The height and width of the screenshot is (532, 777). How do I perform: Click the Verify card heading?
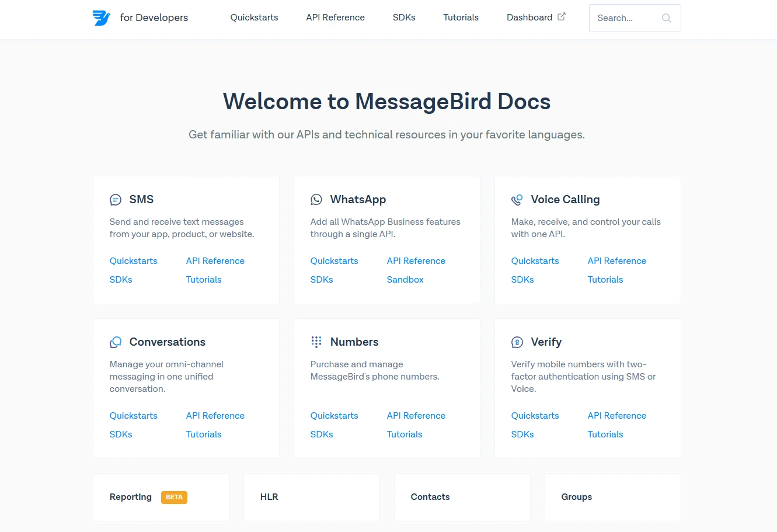[x=546, y=342]
